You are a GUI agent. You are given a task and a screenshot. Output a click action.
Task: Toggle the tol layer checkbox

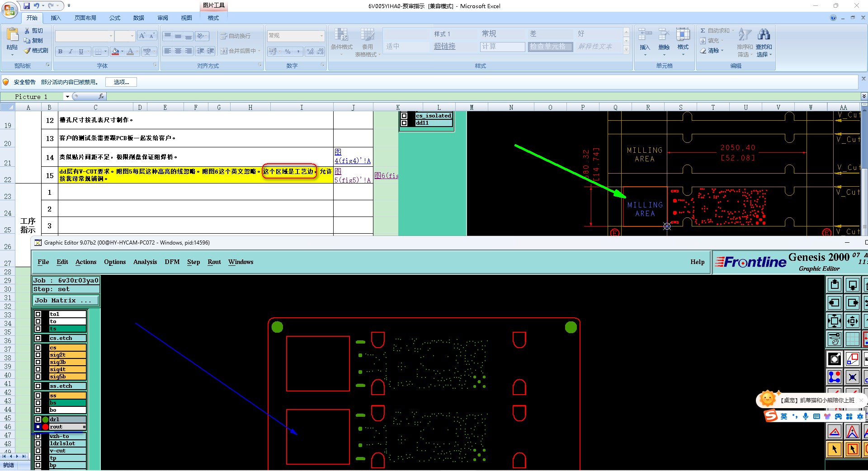pyautogui.click(x=38, y=314)
